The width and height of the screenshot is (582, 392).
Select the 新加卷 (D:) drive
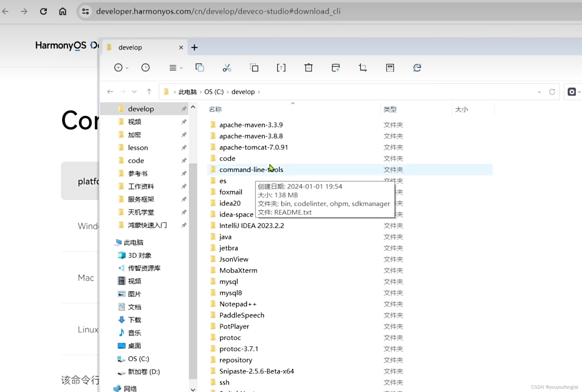click(144, 372)
